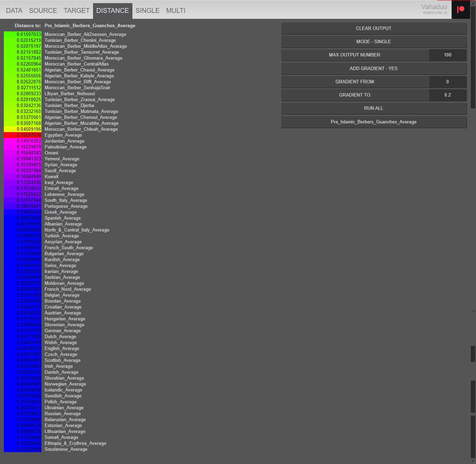Toggle ADD GRADIENT - YES setting

(x=374, y=68)
